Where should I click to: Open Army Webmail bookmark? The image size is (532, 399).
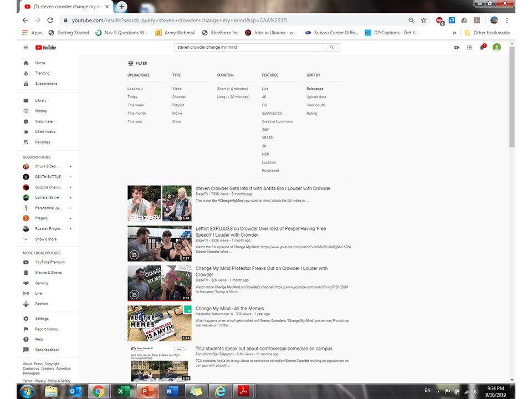click(175, 33)
